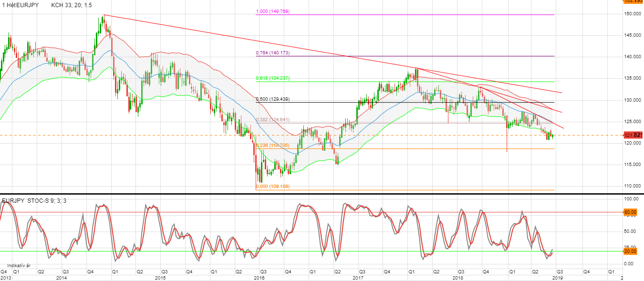The width and height of the screenshot is (644, 281).
Task: Click the 1 Hét EURJPY chart title
Action: coord(20,5)
